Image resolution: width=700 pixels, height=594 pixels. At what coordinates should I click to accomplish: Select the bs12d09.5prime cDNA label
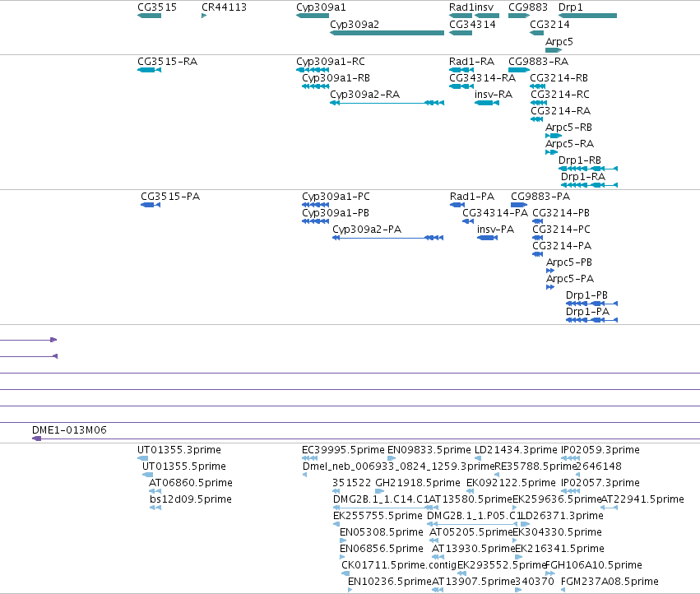(191, 499)
